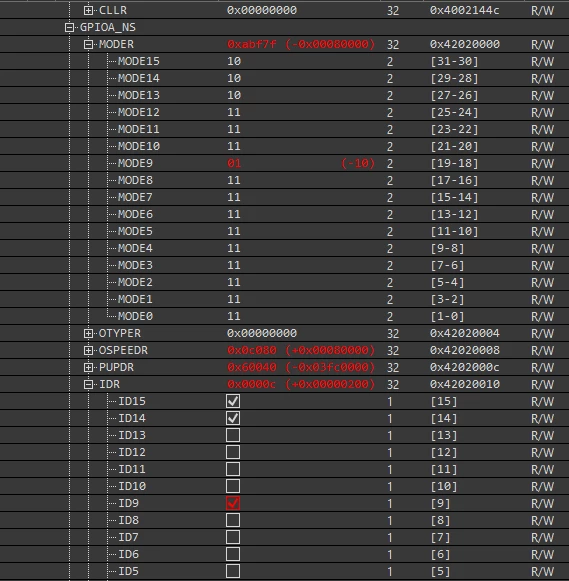The image size is (569, 581).
Task: Select the MODE1 field row
Action: click(x=284, y=299)
